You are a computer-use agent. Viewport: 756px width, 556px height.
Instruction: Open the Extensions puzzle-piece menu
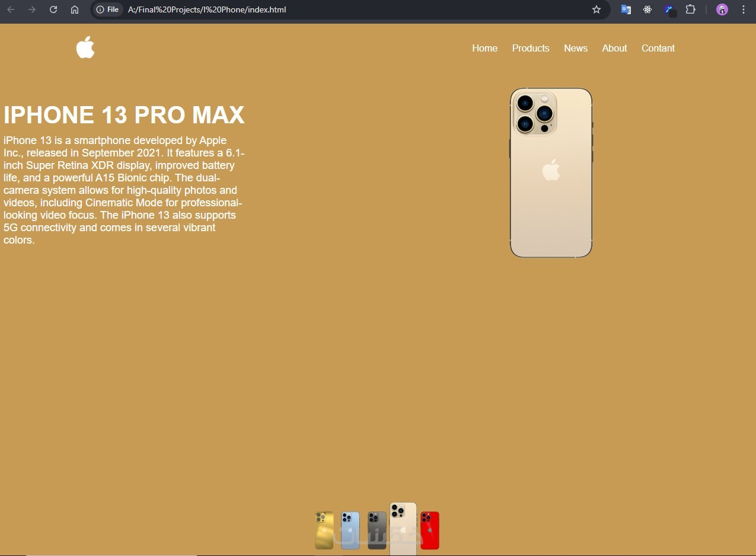(690, 9)
